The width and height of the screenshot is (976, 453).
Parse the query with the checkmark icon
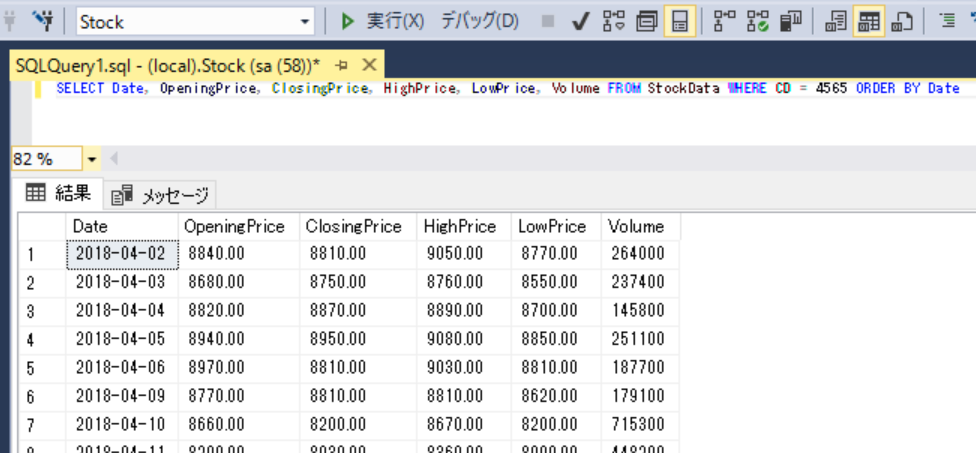[581, 22]
